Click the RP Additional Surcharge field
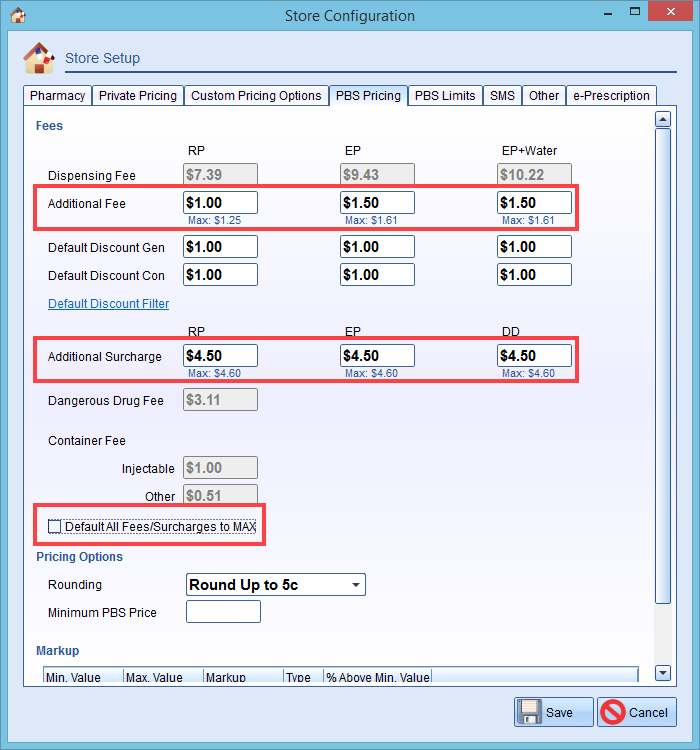The image size is (700, 750). click(220, 356)
